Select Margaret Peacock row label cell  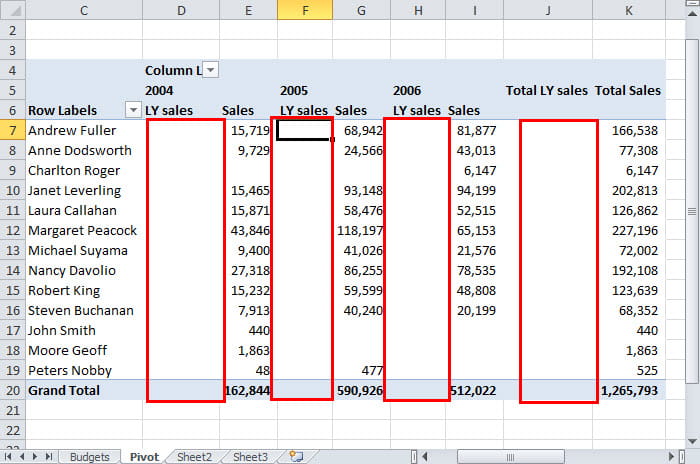(x=83, y=230)
